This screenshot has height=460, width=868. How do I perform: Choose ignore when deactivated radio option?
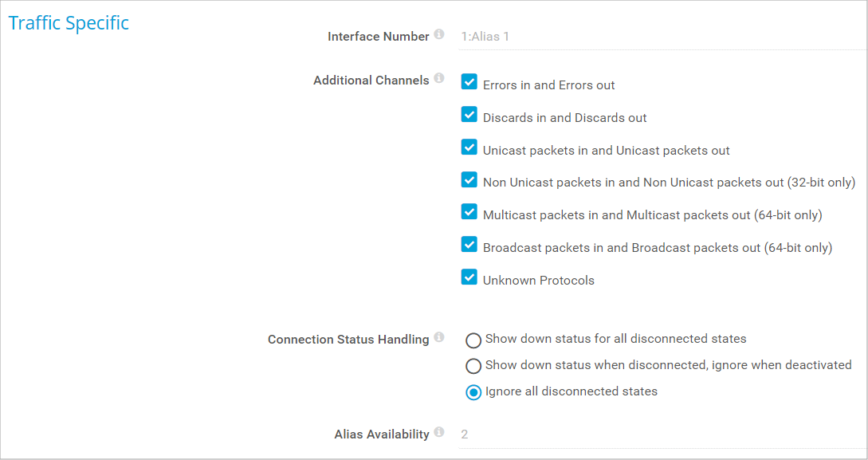coord(473,366)
